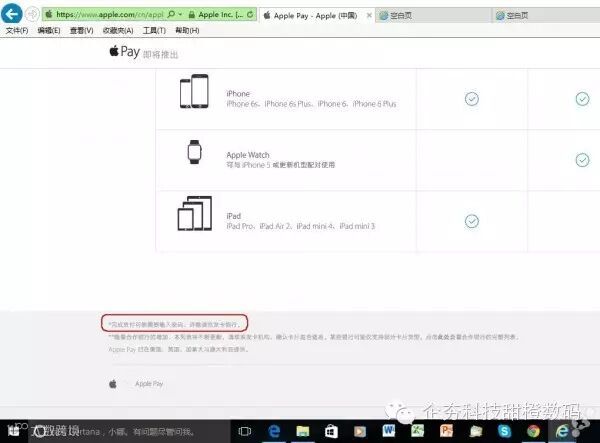The image size is (600, 443).
Task: Open the 编辑(E) menu
Action: click(49, 31)
